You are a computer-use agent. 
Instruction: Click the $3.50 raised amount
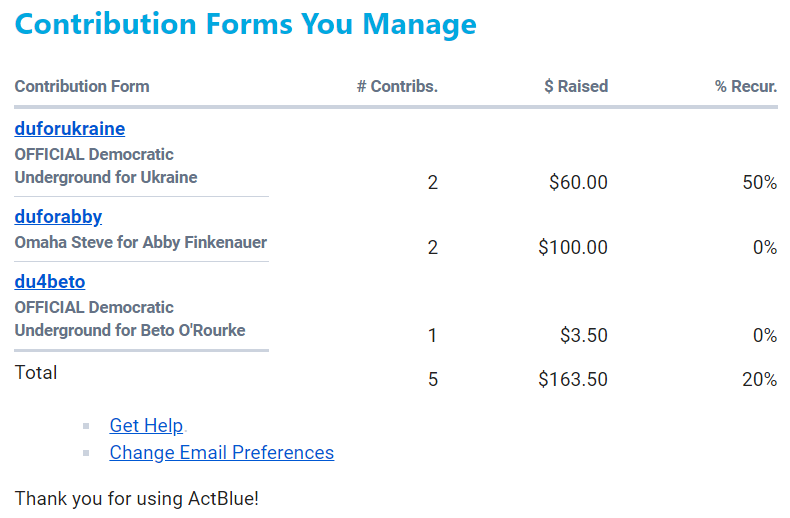583,336
